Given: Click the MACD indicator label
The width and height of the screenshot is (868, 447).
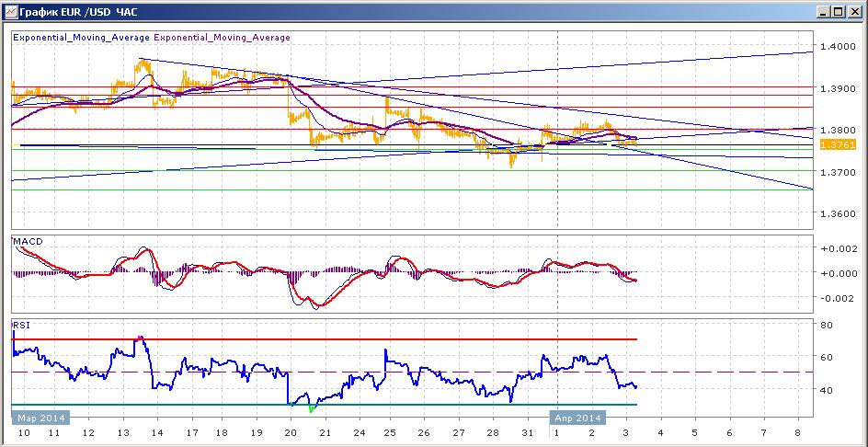Looking at the screenshot, I should coord(28,242).
